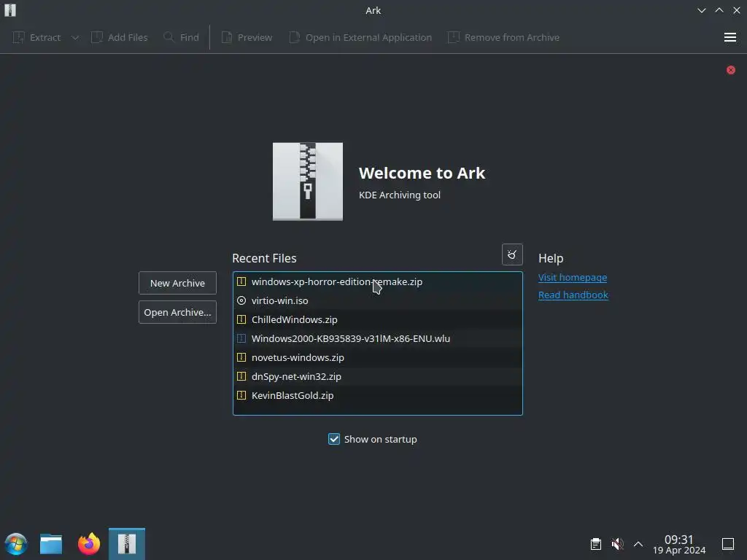The image size is (747, 560).
Task: Click the zip icon beside ChilledWindows.zip
Action: click(241, 319)
